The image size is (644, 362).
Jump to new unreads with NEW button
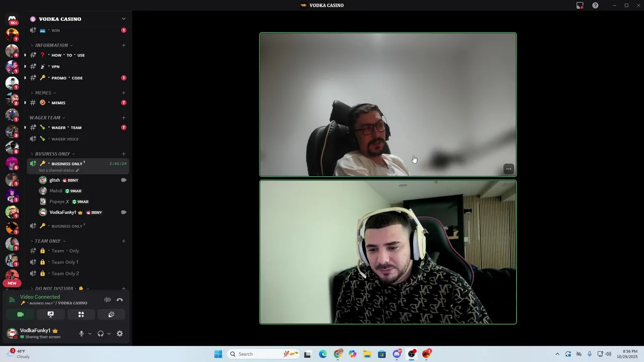click(12, 283)
